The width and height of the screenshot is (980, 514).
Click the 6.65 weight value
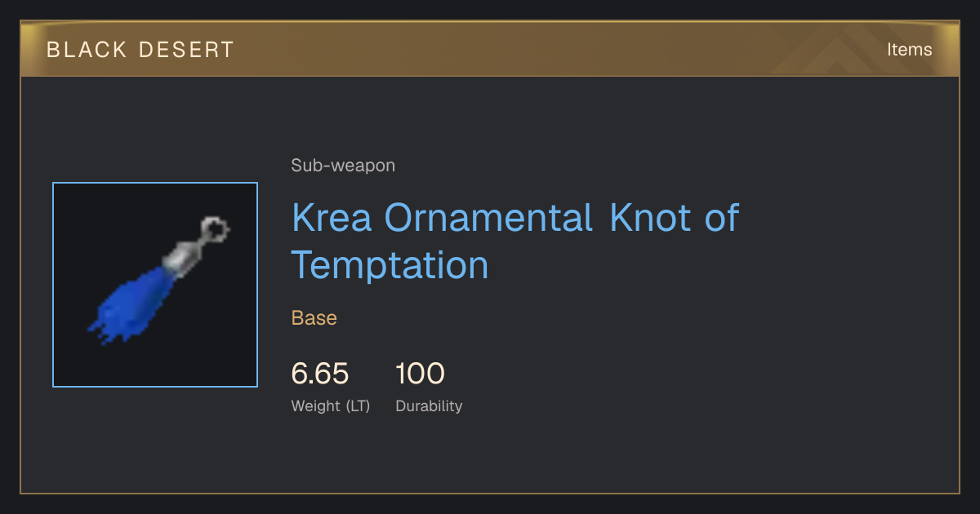pyautogui.click(x=320, y=374)
